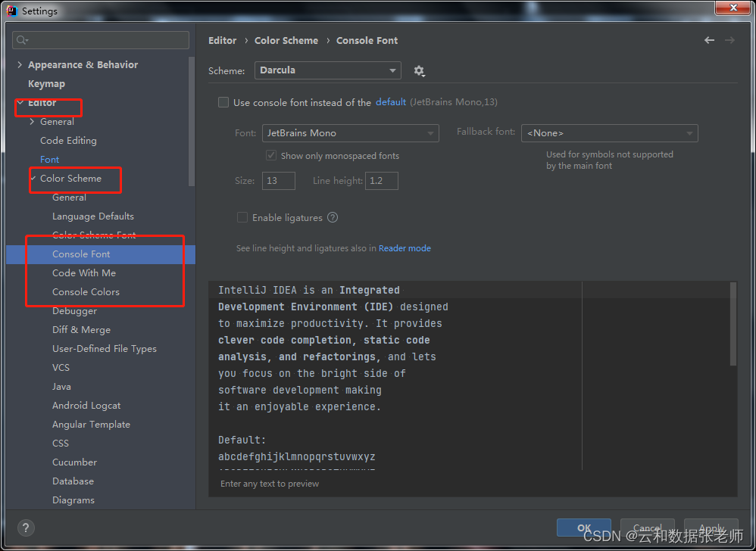Viewport: 756px width, 551px height.
Task: Click Color Scheme in the breadcrumb
Action: point(286,40)
